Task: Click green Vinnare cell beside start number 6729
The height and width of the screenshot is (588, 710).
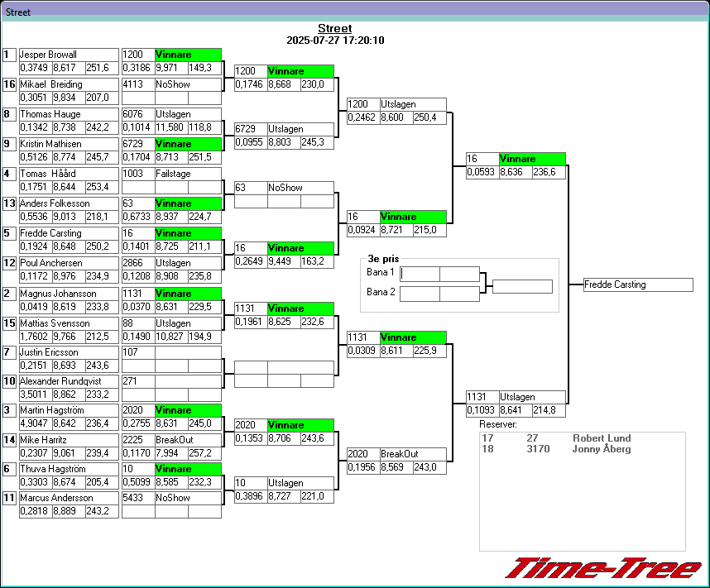Action: pos(188,144)
